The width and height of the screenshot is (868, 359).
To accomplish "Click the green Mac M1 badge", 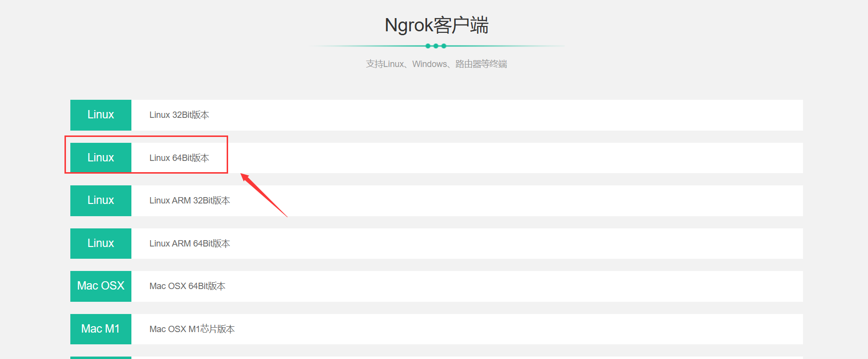I will 101,329.
